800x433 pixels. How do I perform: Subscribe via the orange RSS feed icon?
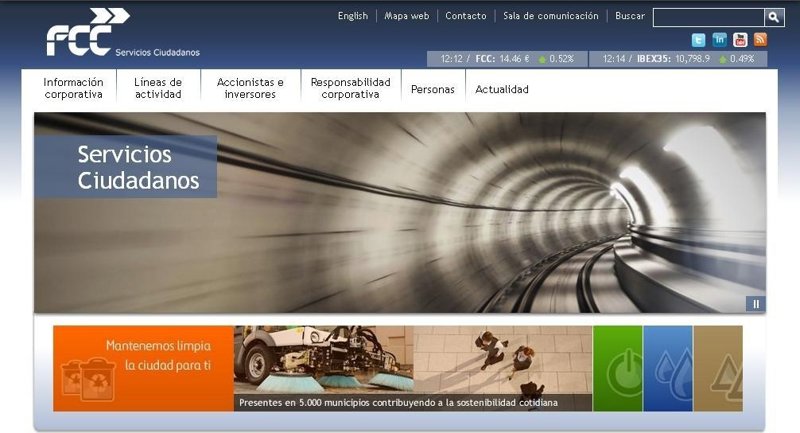[x=760, y=40]
